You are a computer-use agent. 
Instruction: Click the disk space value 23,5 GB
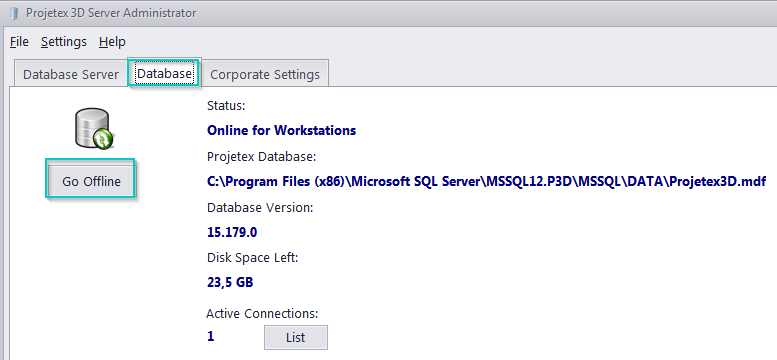230,283
